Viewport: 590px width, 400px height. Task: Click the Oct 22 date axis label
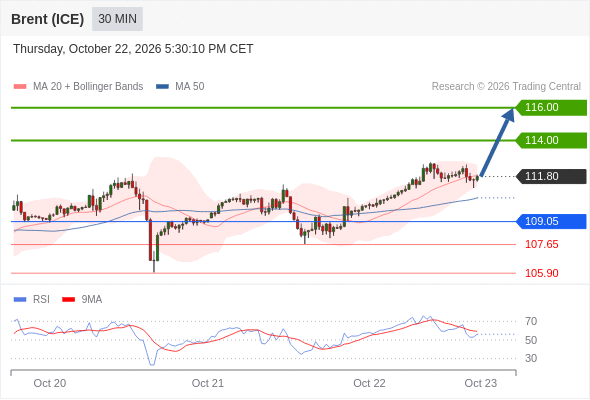pyautogui.click(x=369, y=383)
